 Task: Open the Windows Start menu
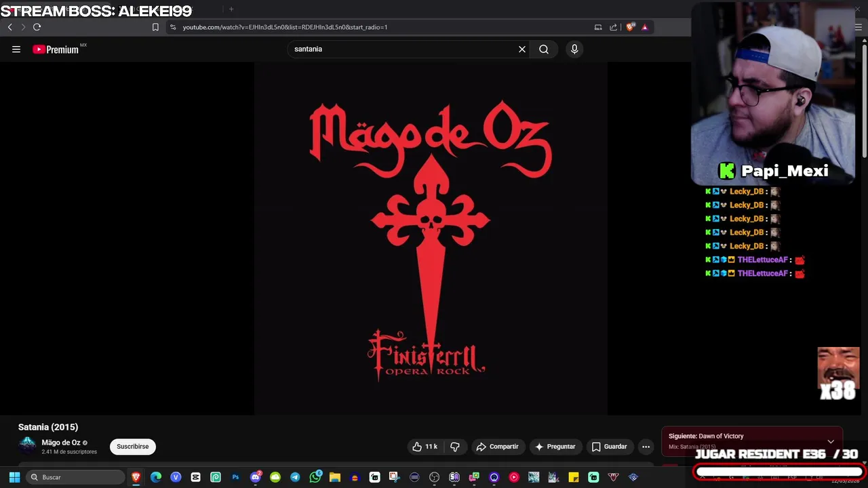pyautogui.click(x=14, y=477)
